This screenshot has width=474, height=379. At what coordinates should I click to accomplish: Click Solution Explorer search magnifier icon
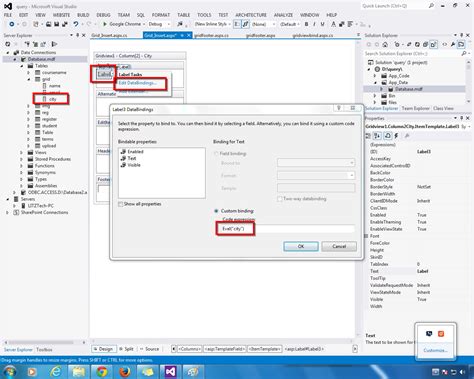pyautogui.click(x=464, y=53)
